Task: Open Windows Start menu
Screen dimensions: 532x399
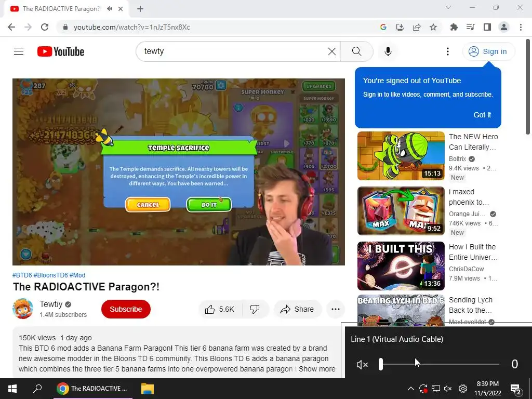Action: (x=12, y=389)
